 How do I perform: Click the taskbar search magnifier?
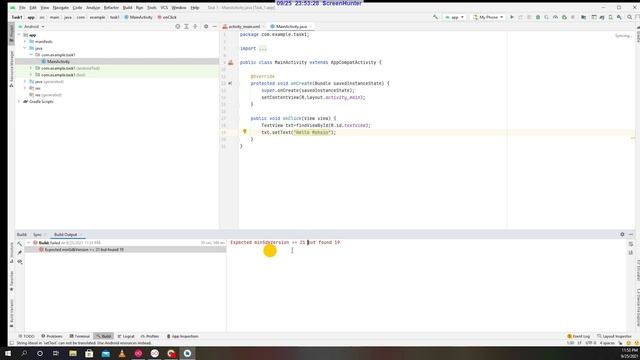click(24, 353)
